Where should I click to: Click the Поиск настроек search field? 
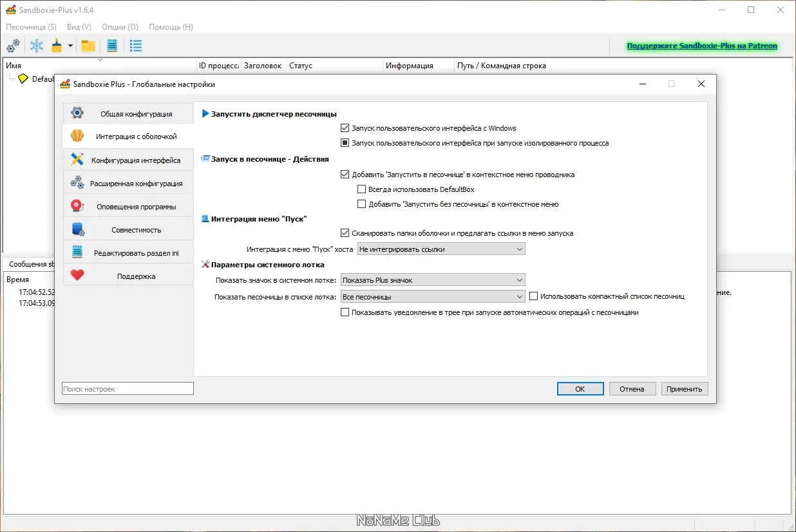(128, 389)
